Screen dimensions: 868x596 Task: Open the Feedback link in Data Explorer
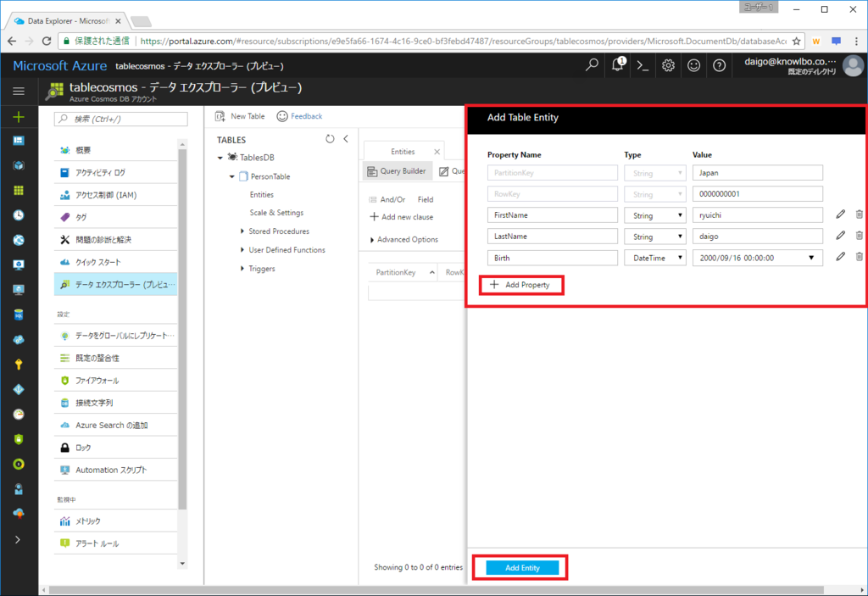pyautogui.click(x=299, y=116)
